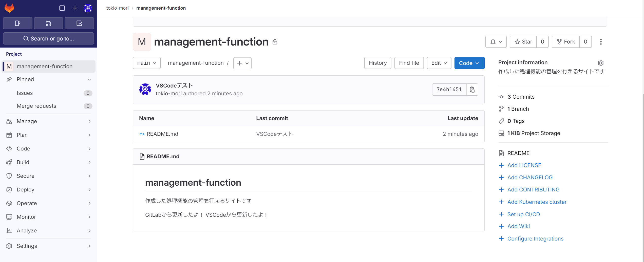Toggle the sidebar collapse icon

62,8
